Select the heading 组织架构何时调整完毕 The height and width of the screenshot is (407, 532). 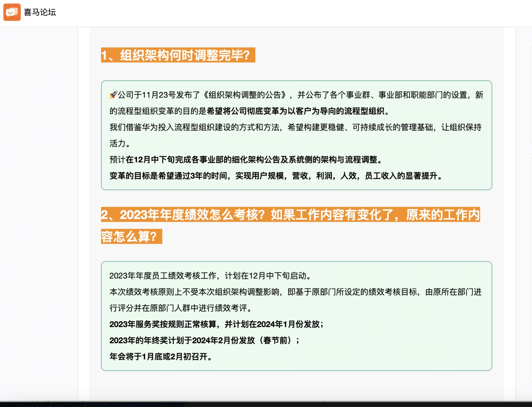[x=178, y=55]
